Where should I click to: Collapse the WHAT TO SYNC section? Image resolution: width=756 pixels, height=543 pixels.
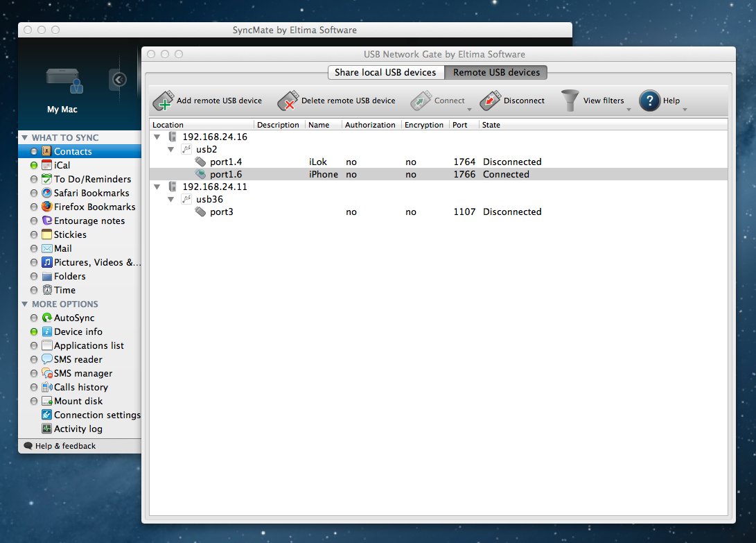pyautogui.click(x=24, y=138)
